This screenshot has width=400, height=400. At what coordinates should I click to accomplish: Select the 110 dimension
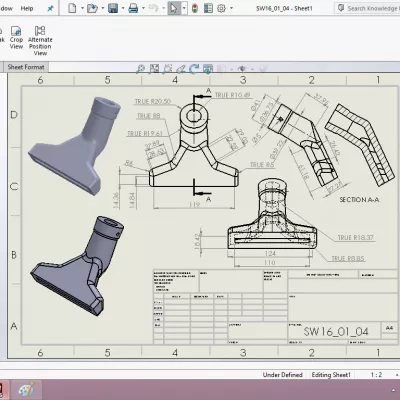(270, 263)
